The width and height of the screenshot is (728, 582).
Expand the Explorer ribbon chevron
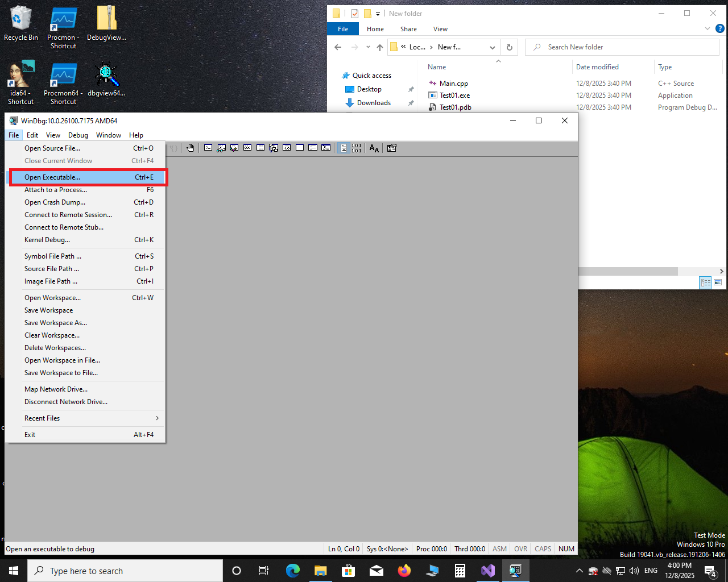pyautogui.click(x=708, y=29)
